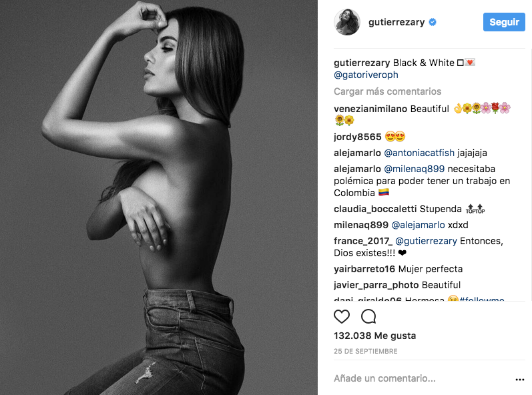Click the verified badge next to gutierrezary
Viewport: 532px width, 395px height.
pyautogui.click(x=433, y=23)
